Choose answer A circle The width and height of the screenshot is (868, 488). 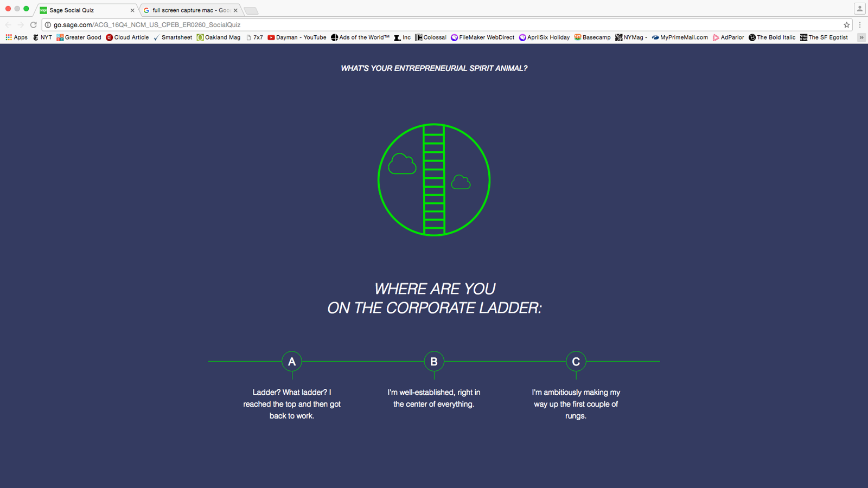292,361
